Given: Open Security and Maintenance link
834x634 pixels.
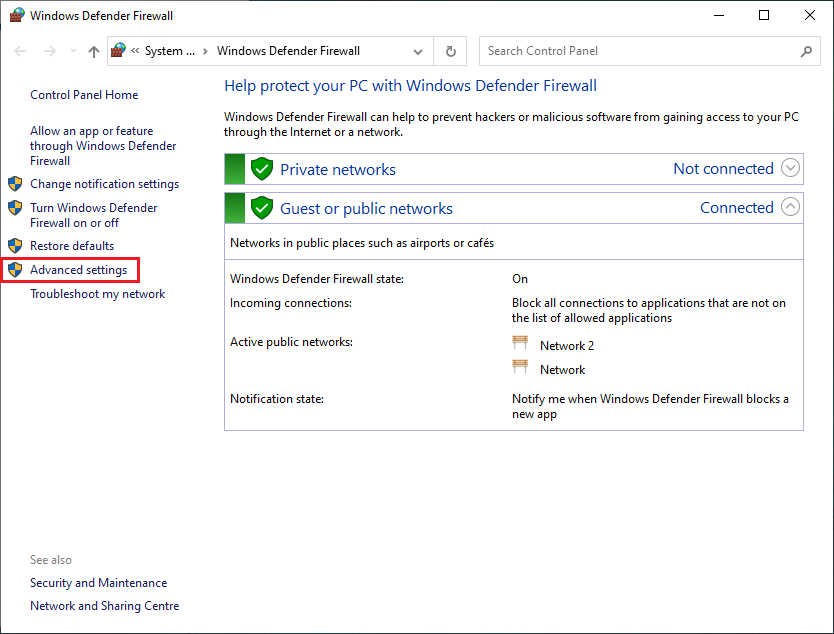Looking at the screenshot, I should [98, 583].
